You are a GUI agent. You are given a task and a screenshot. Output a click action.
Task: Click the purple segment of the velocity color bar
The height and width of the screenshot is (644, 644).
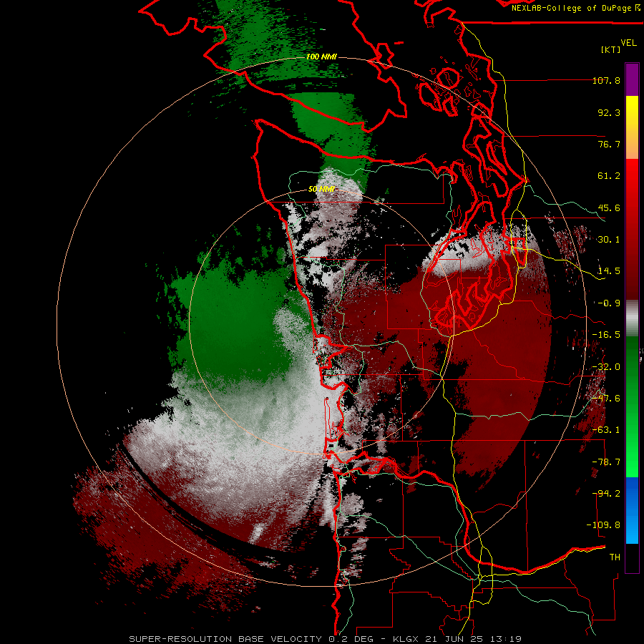tap(632, 79)
